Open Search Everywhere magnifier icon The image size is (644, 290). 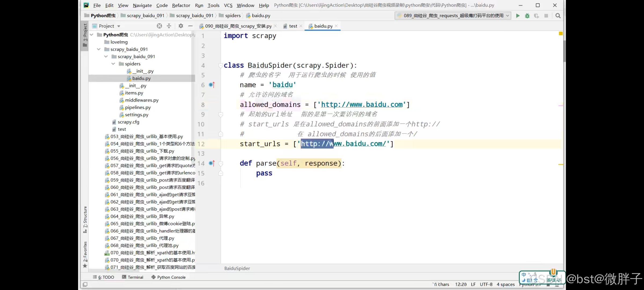(x=558, y=16)
